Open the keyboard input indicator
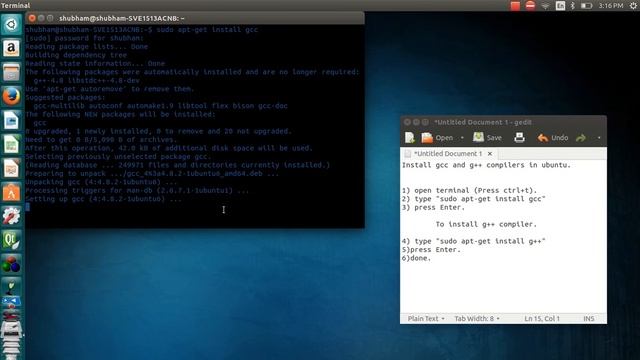The width and height of the screenshot is (640, 360). pyautogui.click(x=560, y=5)
